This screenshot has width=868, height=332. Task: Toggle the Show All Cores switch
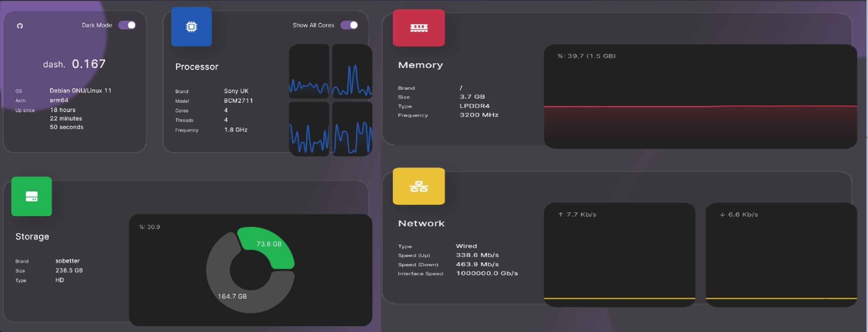point(349,25)
